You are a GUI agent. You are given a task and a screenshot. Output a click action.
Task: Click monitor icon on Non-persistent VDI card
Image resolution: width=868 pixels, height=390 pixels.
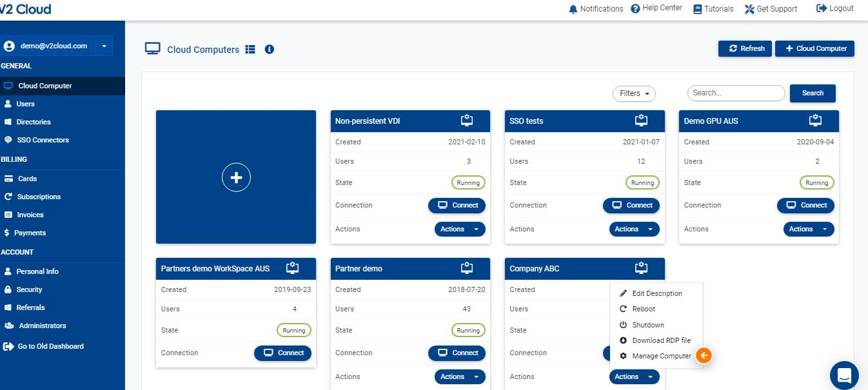point(467,121)
